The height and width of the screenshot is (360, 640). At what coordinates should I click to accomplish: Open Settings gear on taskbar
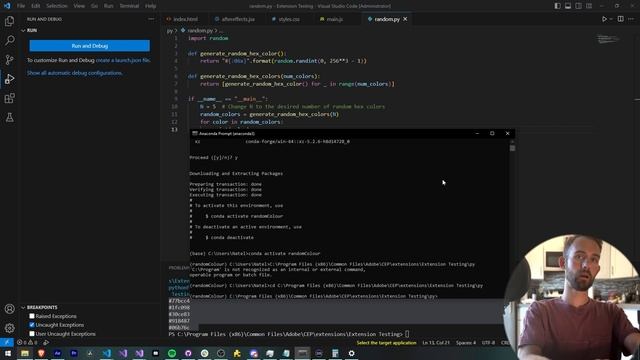coord(351,353)
